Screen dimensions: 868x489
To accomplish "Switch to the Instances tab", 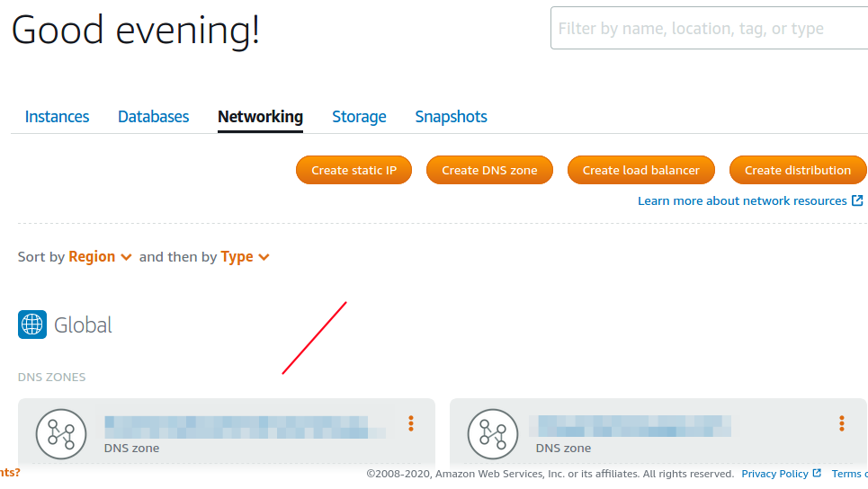I will coord(57,117).
